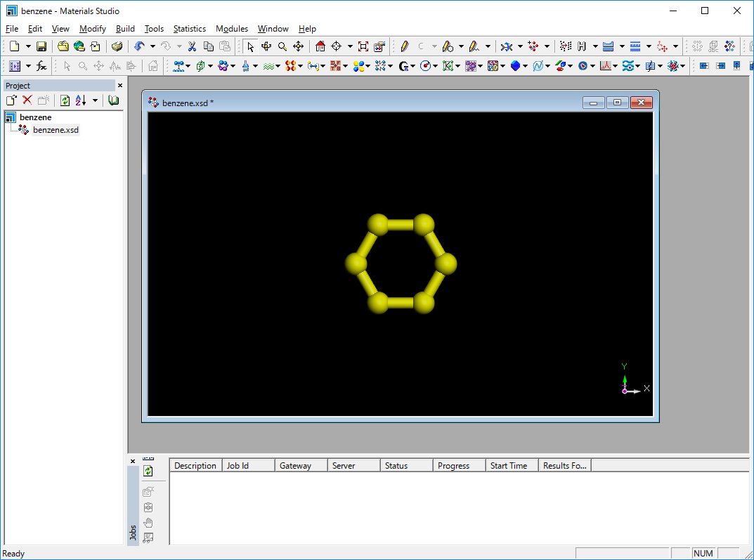Open the Modules menu

[x=231, y=29]
